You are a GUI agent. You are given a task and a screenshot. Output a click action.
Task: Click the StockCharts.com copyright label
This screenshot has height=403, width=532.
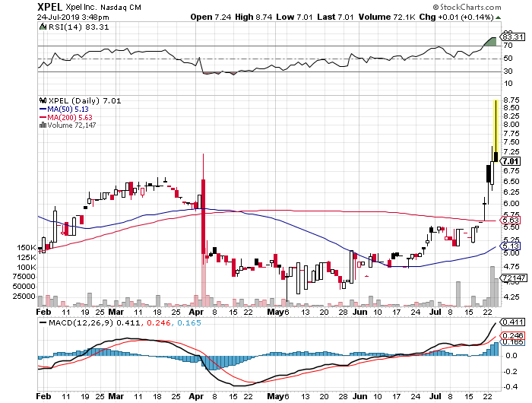coord(467,7)
